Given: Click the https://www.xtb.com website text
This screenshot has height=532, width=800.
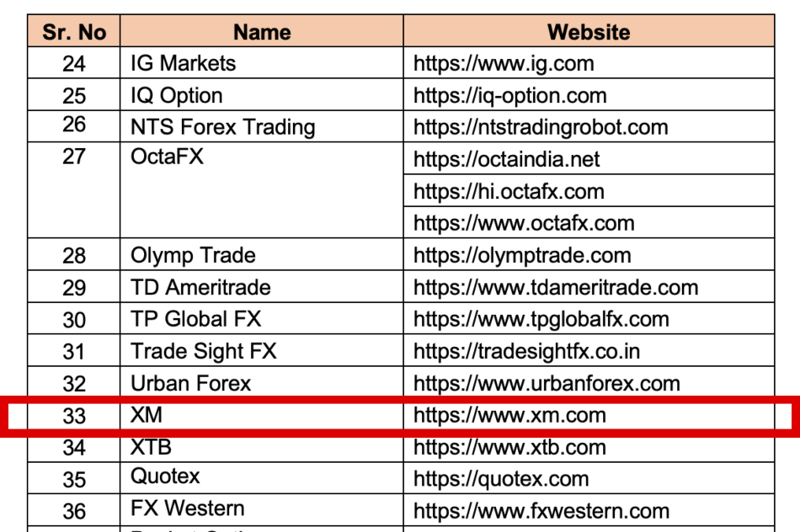Looking at the screenshot, I should point(509,448).
